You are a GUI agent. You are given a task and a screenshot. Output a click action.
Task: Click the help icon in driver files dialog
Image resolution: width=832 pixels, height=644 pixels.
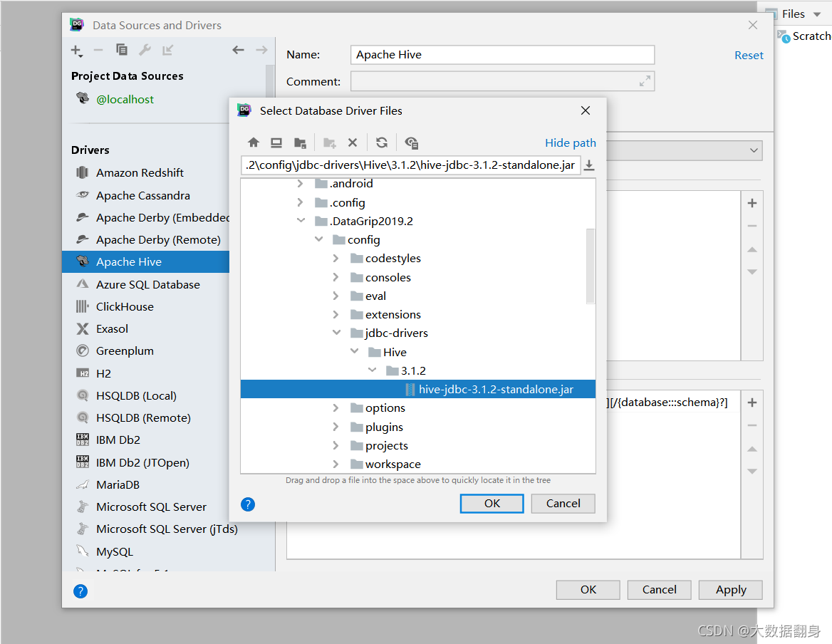coord(248,504)
